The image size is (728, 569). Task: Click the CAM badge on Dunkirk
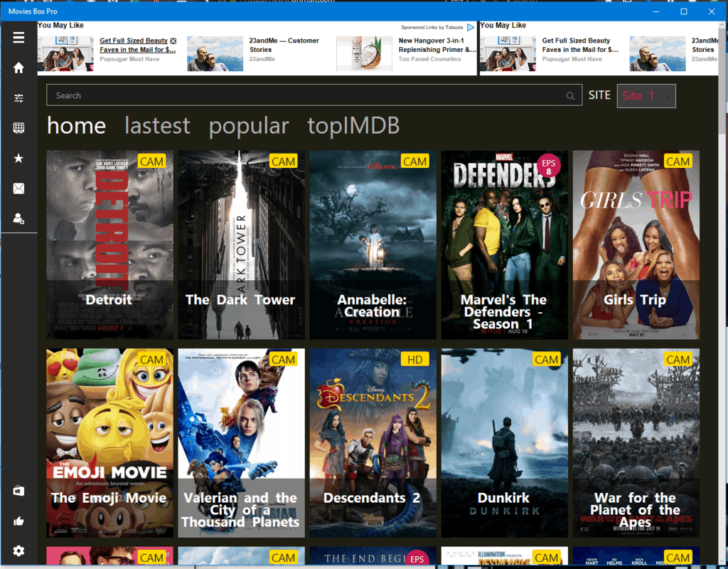(x=547, y=359)
